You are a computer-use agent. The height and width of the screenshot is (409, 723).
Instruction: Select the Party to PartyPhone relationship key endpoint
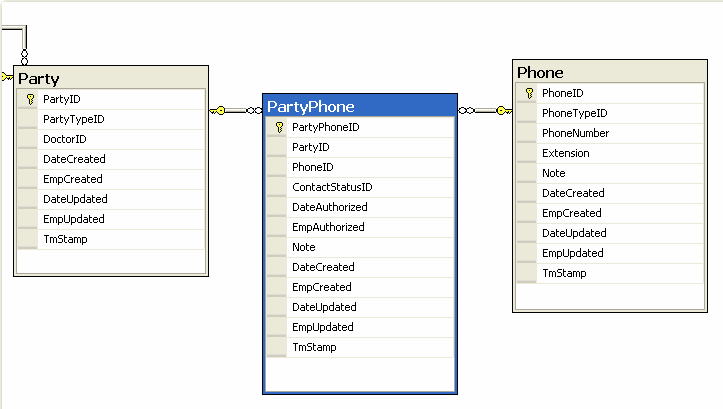[218, 110]
